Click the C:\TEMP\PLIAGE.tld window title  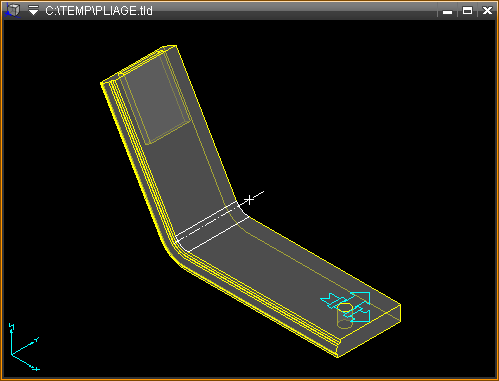[99, 11]
